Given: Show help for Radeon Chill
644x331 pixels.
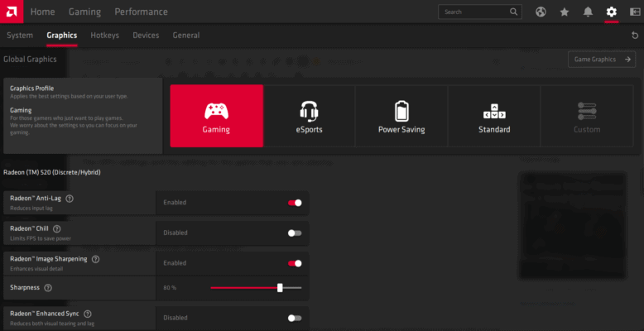Looking at the screenshot, I should click(57, 228).
